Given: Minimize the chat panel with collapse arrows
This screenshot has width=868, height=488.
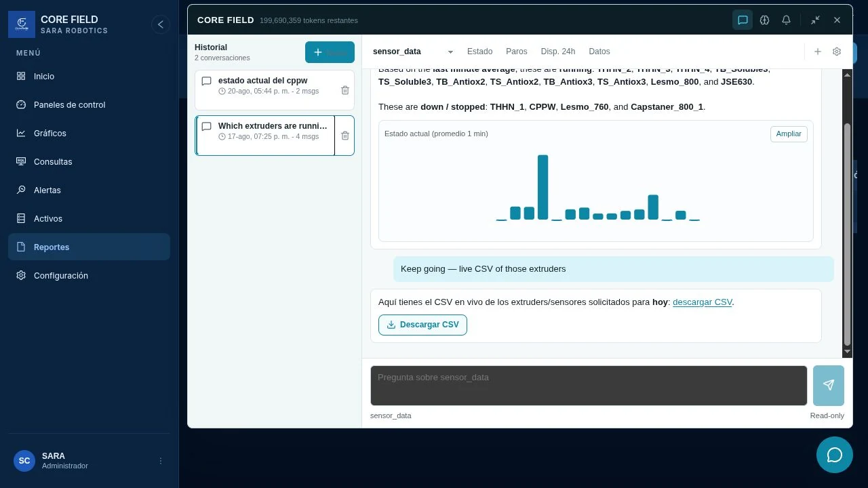Looking at the screenshot, I should pyautogui.click(x=815, y=20).
